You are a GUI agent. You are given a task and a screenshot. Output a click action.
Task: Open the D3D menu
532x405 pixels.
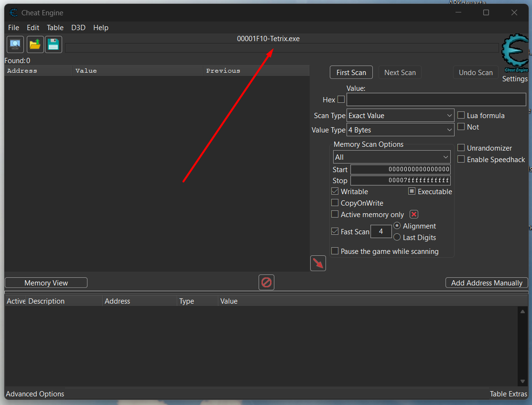click(x=78, y=28)
